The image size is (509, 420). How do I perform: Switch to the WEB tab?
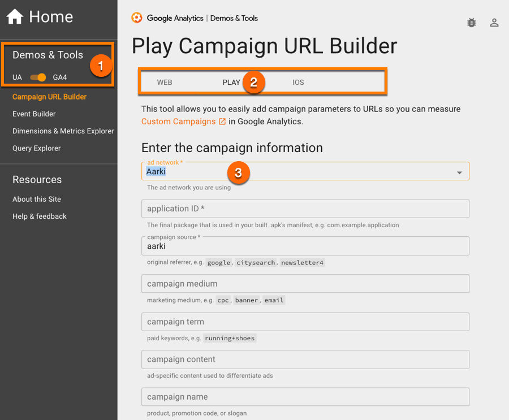[x=165, y=82]
